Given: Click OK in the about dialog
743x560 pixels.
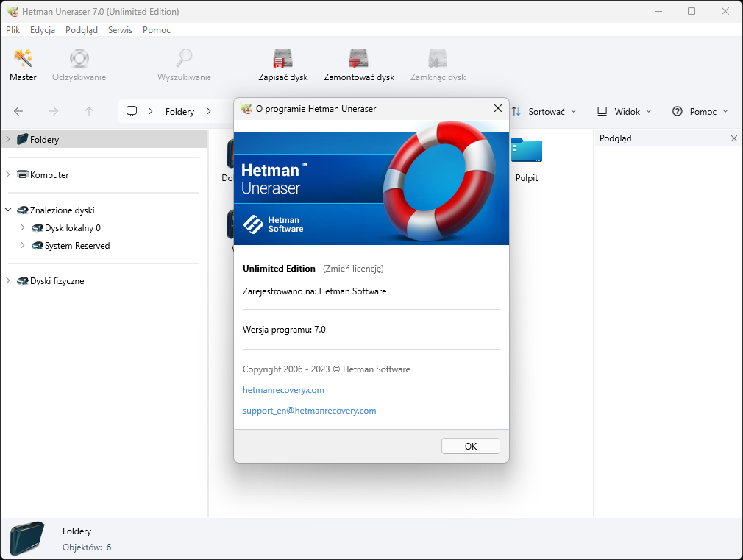Looking at the screenshot, I should pyautogui.click(x=471, y=446).
